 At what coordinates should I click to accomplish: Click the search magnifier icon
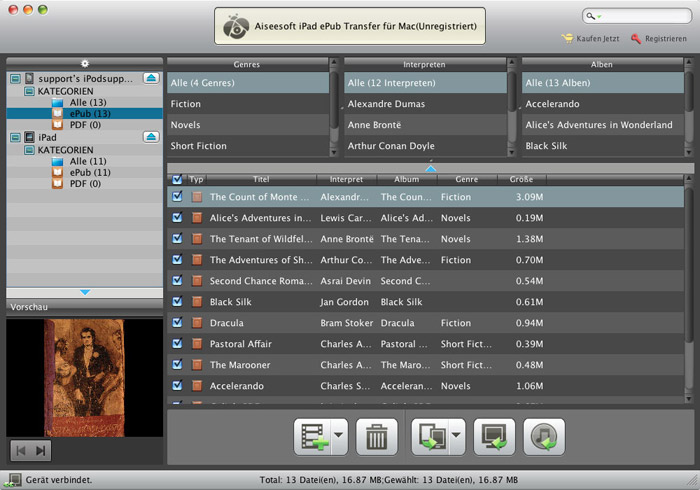click(590, 16)
